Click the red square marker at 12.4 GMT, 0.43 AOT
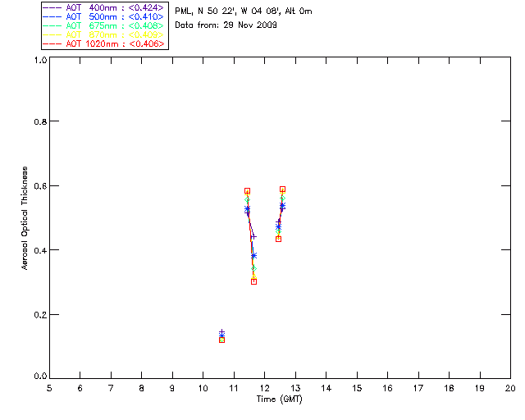Viewport: 525px width, 420px height. pos(278,240)
